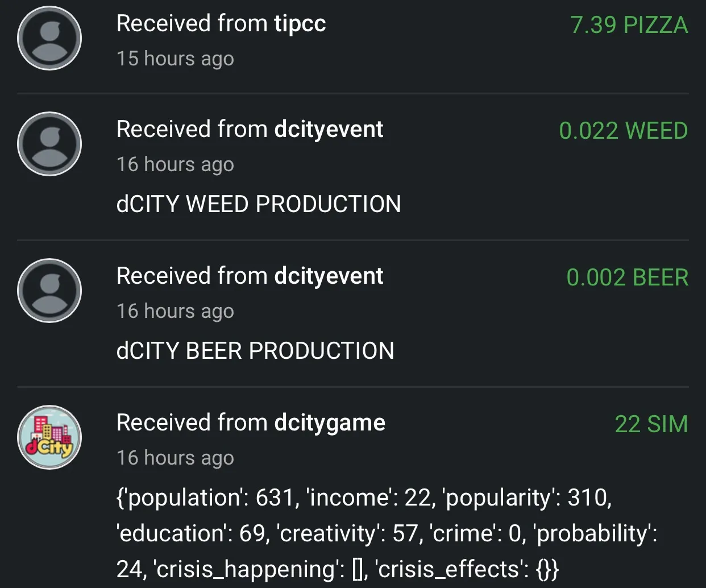This screenshot has width=706, height=588.
Task: Select the population and income stats memo
Action: pyautogui.click(x=387, y=533)
